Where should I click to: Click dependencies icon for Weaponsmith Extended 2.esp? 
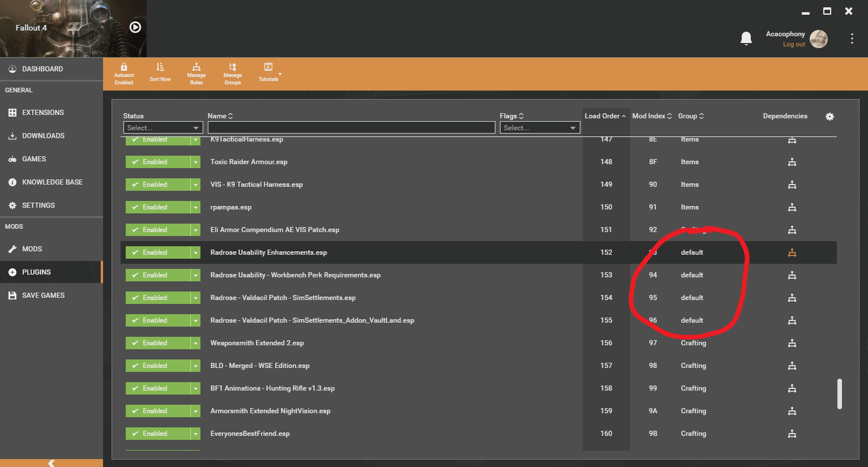792,343
